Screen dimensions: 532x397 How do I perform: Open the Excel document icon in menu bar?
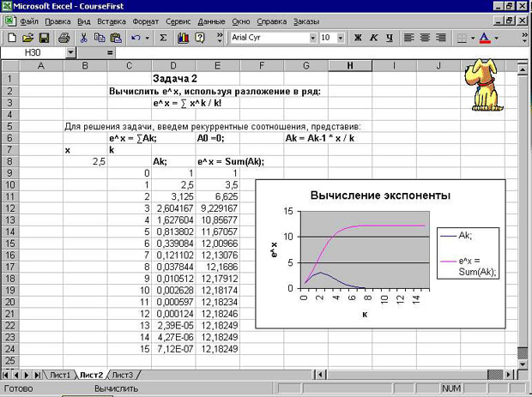pos(9,21)
